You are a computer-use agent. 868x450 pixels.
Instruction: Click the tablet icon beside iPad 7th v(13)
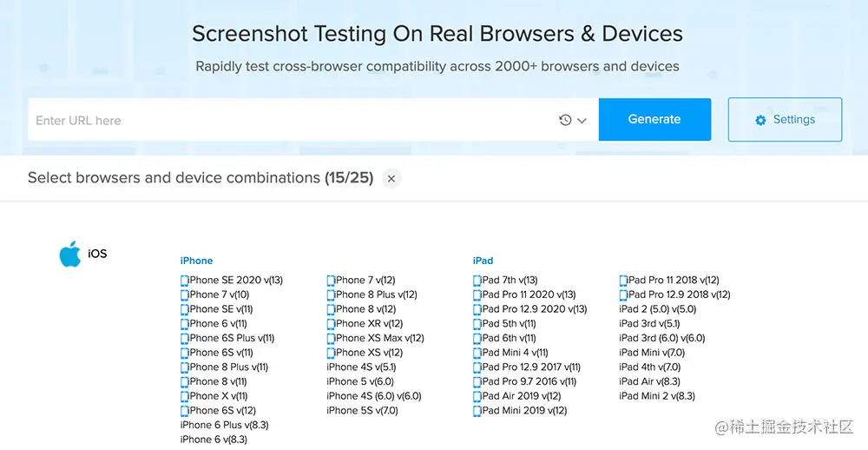coord(477,281)
